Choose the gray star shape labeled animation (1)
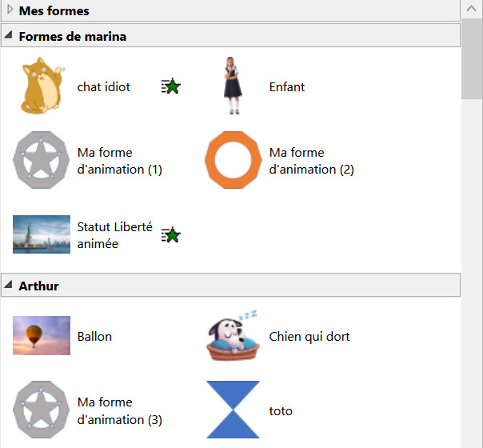This screenshot has height=448, width=483. click(x=42, y=161)
